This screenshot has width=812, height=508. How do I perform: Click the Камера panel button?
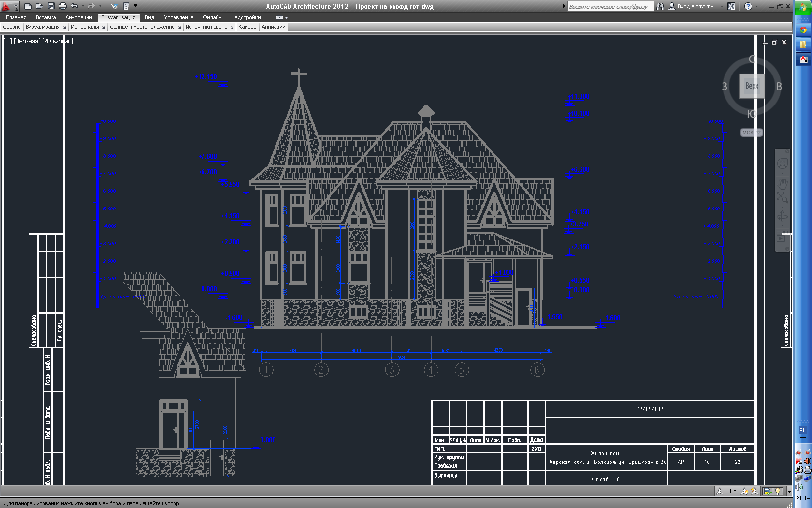(x=247, y=27)
